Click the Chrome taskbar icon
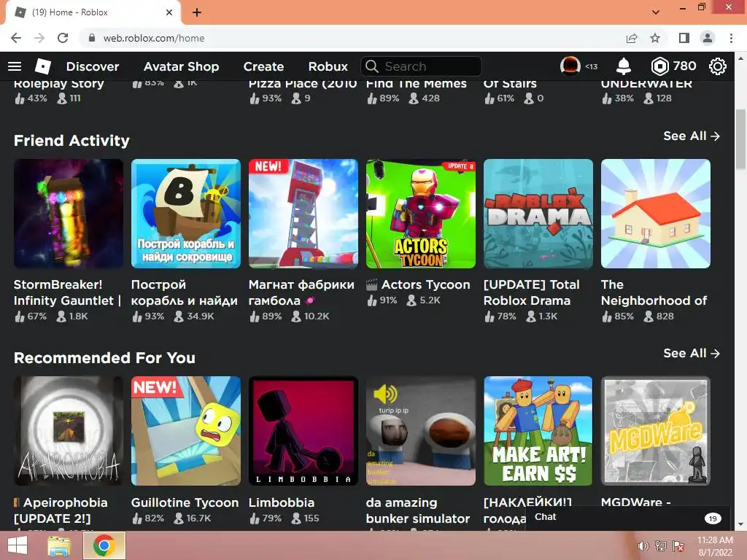747x560 pixels. (x=104, y=545)
